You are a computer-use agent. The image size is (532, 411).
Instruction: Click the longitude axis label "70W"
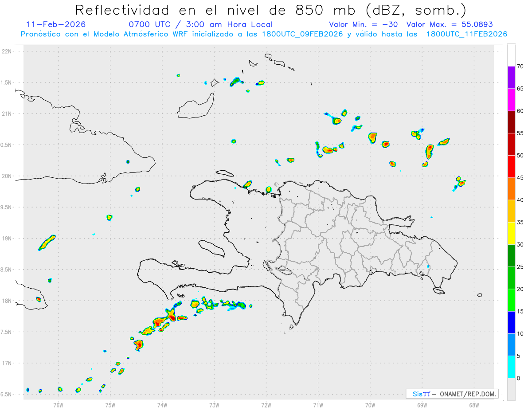pos(370,405)
